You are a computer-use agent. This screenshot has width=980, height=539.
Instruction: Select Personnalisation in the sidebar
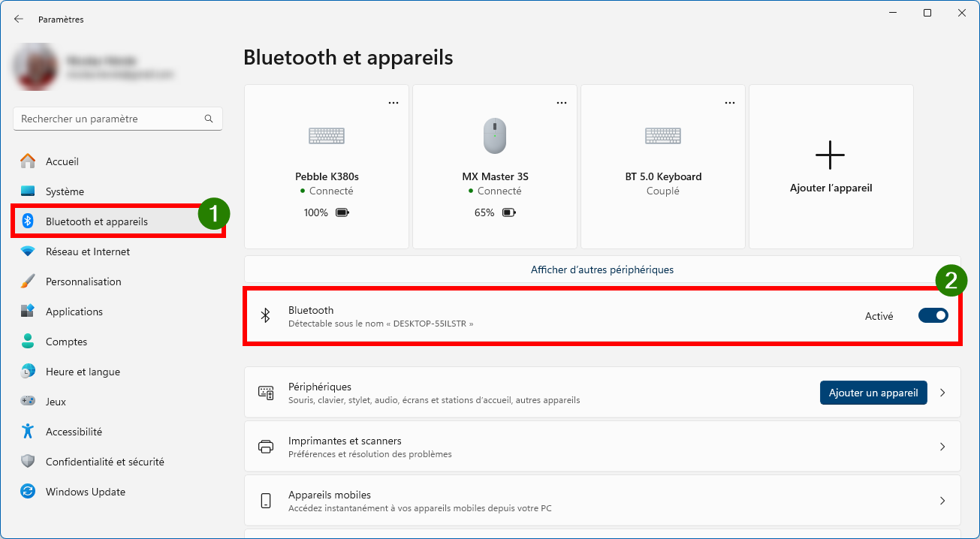(x=83, y=282)
